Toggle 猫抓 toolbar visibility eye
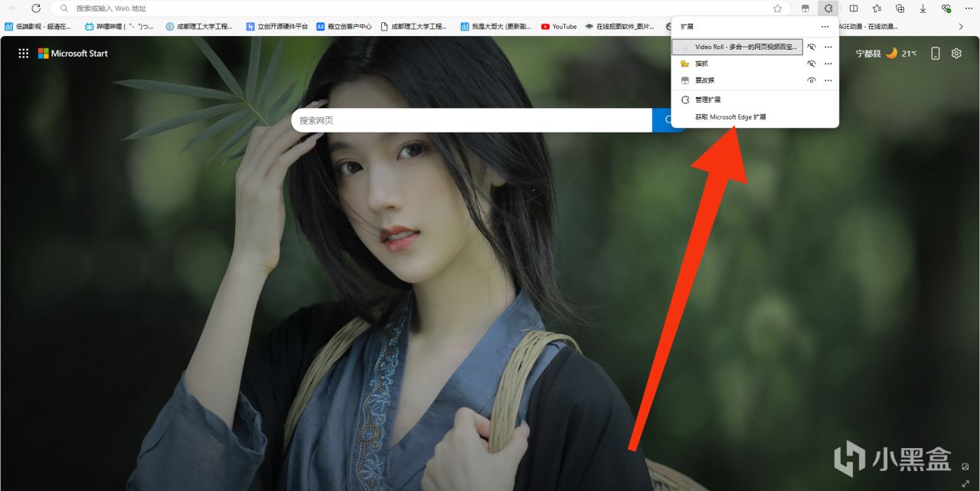Image resolution: width=980 pixels, height=491 pixels. [x=812, y=64]
